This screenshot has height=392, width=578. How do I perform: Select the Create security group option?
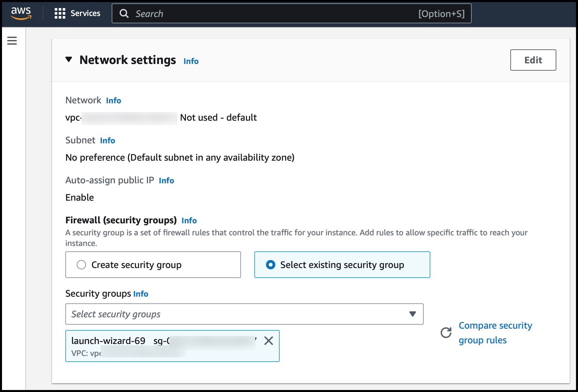point(81,264)
